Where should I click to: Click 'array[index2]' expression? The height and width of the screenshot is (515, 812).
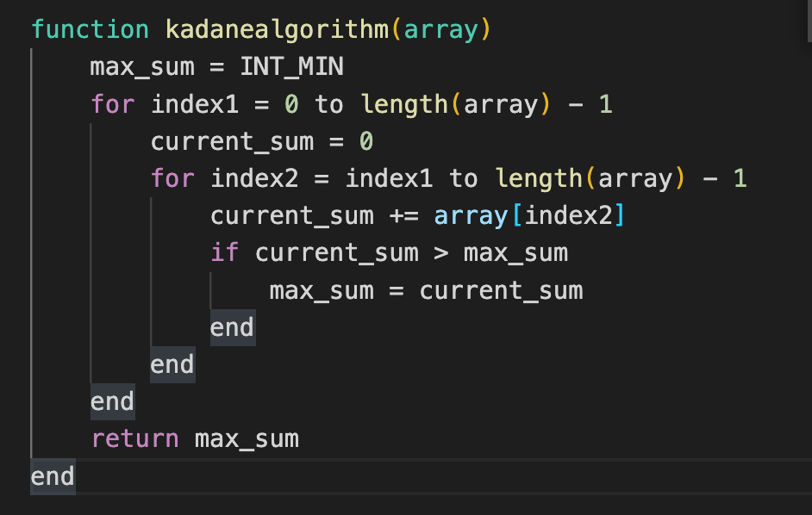[529, 216]
